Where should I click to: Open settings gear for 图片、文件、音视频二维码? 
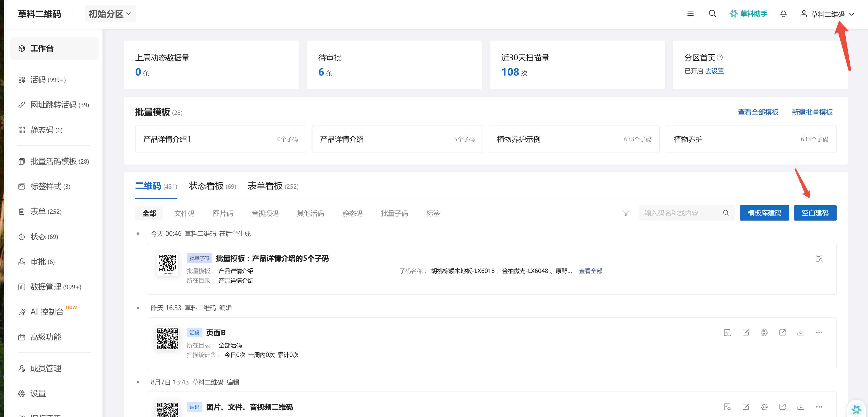pos(764,407)
